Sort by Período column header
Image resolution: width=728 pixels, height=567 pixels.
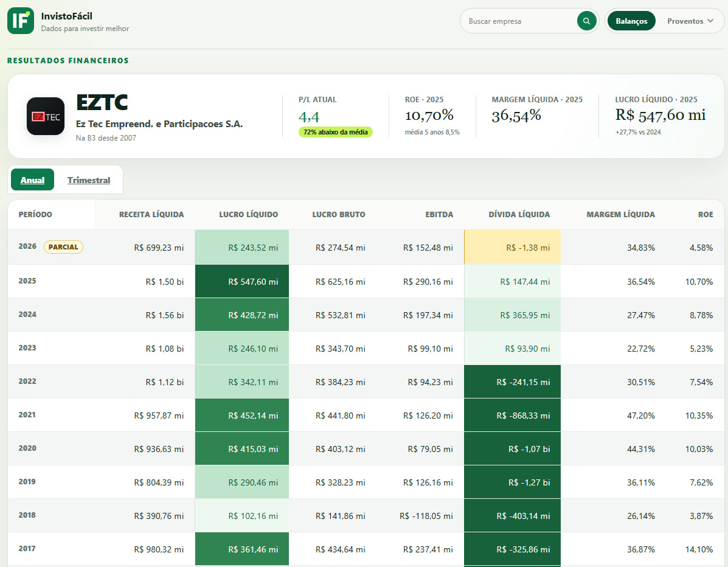coord(35,215)
